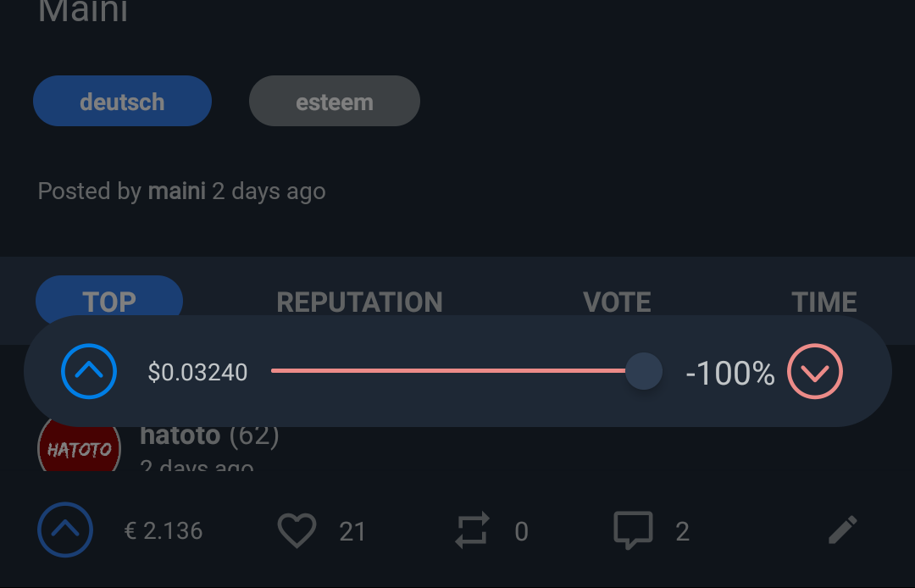This screenshot has height=588, width=915.
Task: Tap the reblog arrows icon
Action: (472, 531)
